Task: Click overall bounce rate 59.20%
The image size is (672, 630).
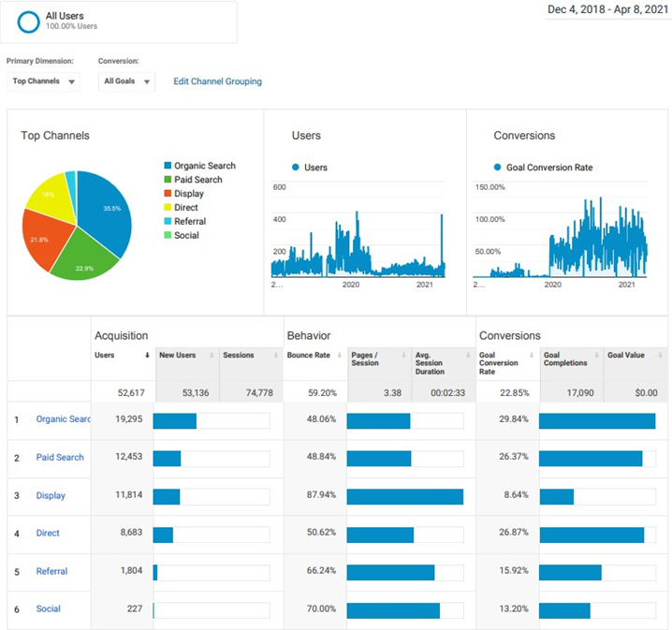Action: [322, 392]
